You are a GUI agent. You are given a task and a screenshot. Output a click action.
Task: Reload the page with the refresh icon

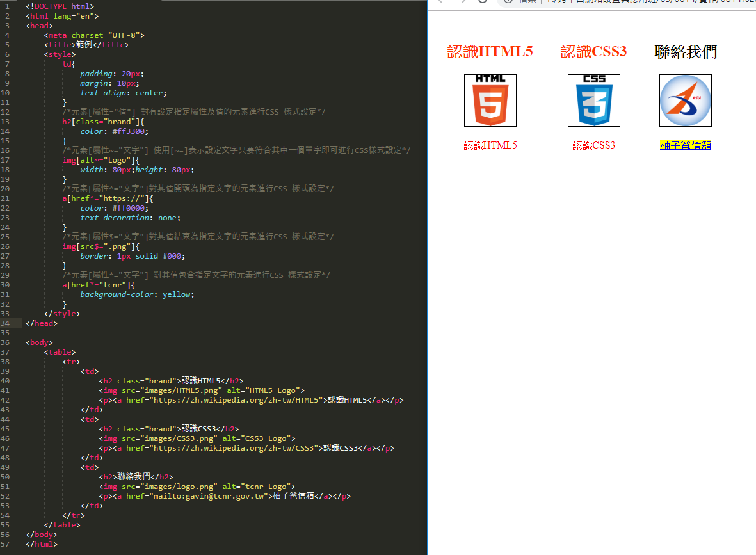click(483, 1)
